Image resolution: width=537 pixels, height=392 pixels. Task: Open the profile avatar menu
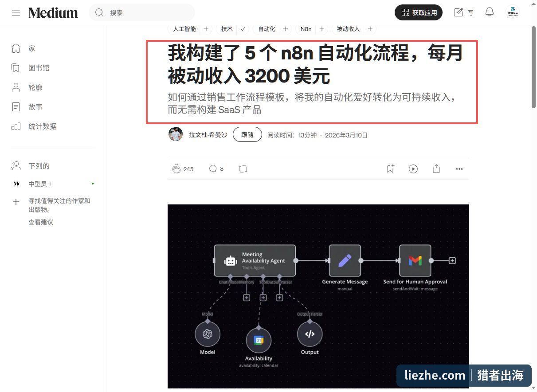(513, 12)
